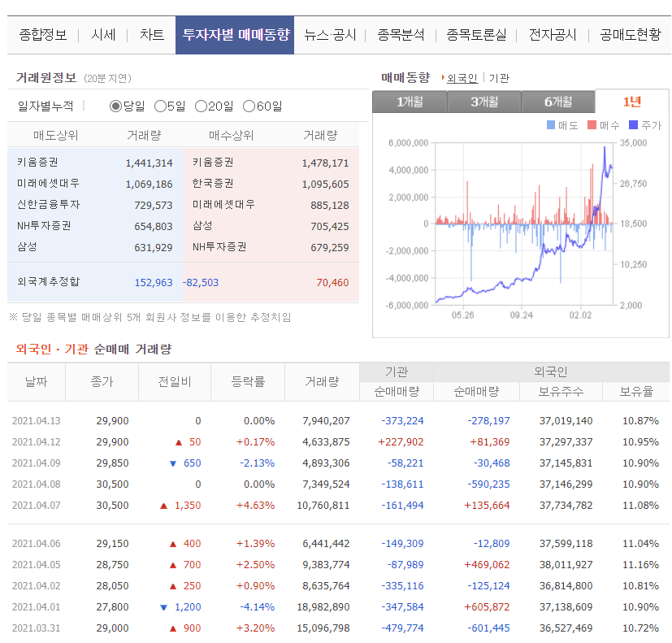Click the -590,235 foreign net value

tap(488, 484)
